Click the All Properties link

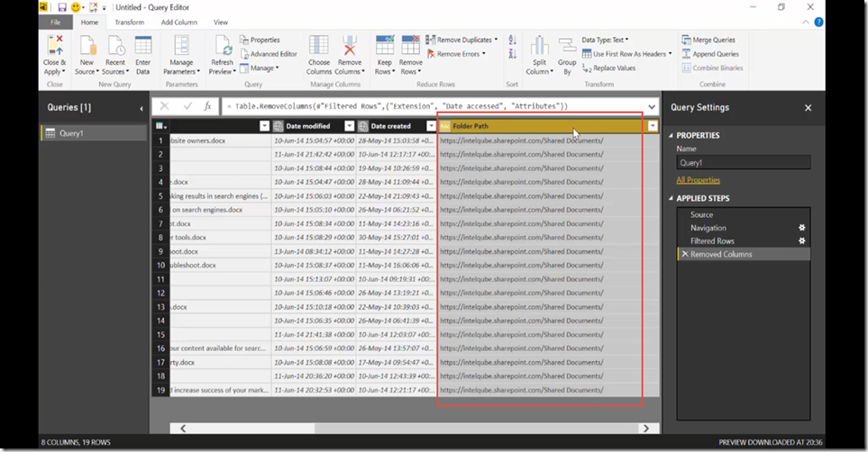tap(698, 180)
